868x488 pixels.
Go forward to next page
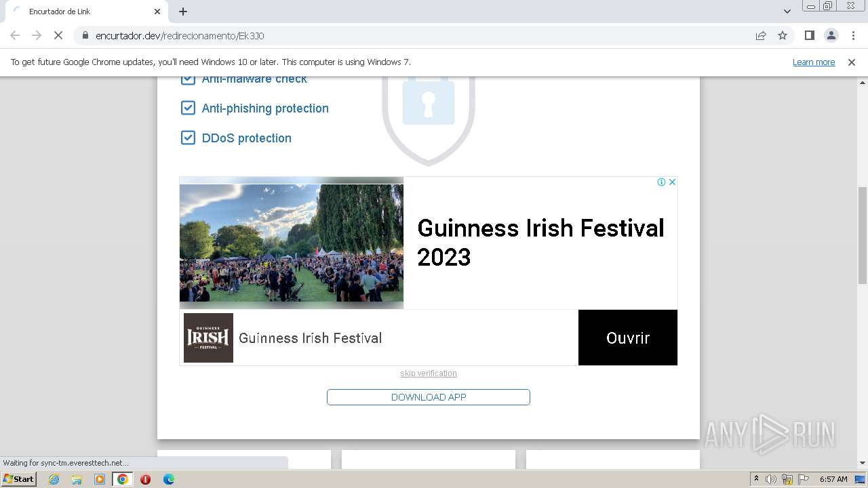[x=37, y=35]
